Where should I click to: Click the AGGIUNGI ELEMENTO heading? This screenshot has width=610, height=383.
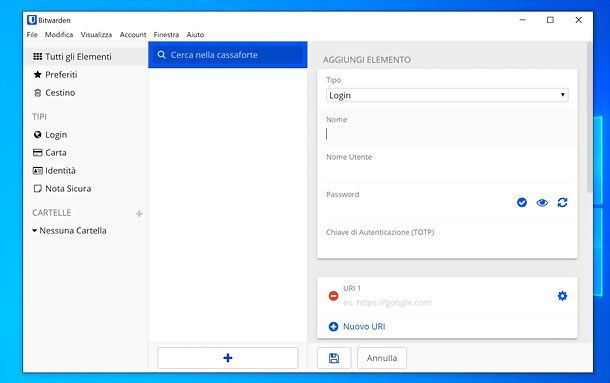(x=366, y=60)
